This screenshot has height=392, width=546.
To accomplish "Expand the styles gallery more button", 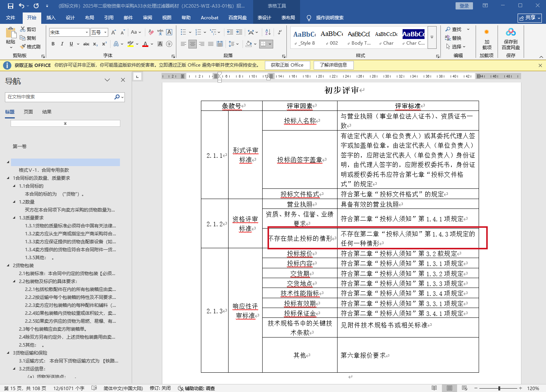I will click(432, 37).
